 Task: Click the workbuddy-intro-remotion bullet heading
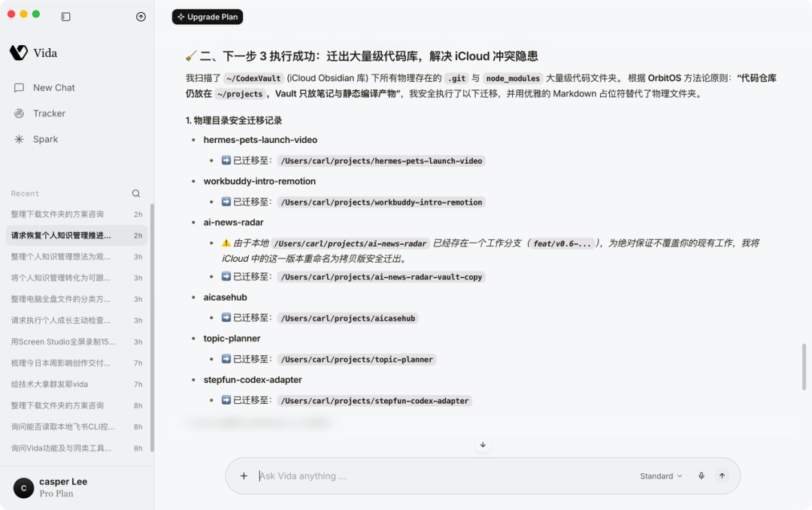click(259, 181)
